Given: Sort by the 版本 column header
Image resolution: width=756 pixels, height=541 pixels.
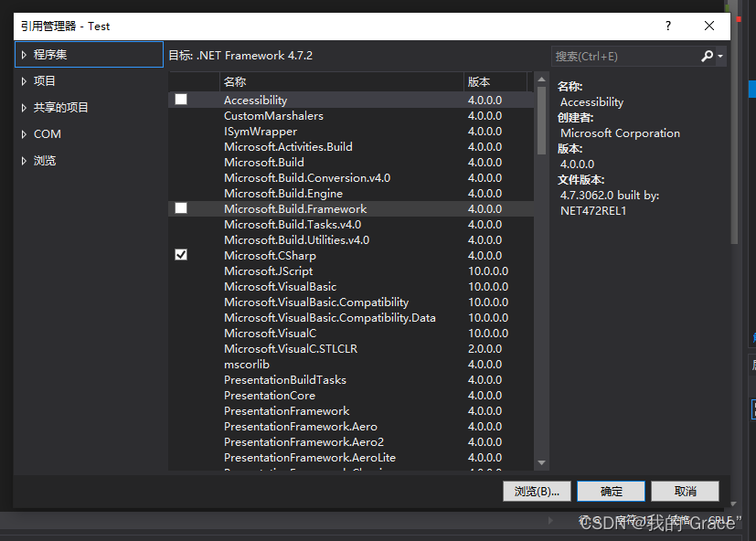Looking at the screenshot, I should pos(495,82).
